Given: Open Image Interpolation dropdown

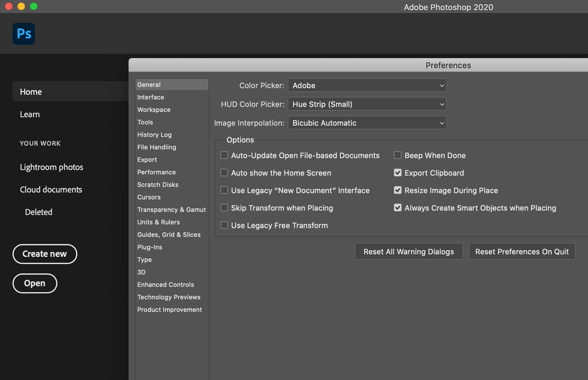Looking at the screenshot, I should pyautogui.click(x=367, y=123).
